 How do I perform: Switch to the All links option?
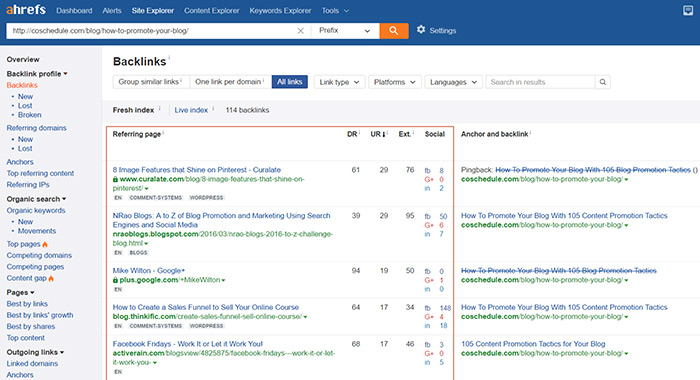click(289, 82)
